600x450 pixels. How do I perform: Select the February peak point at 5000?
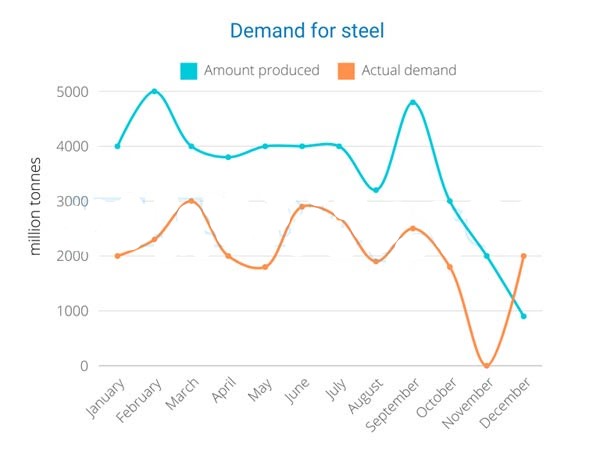tap(155, 91)
